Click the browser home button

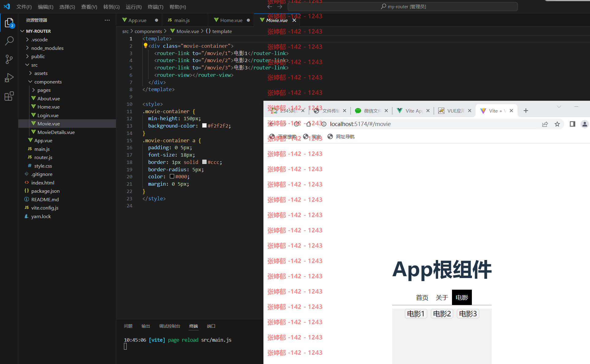pos(308,124)
